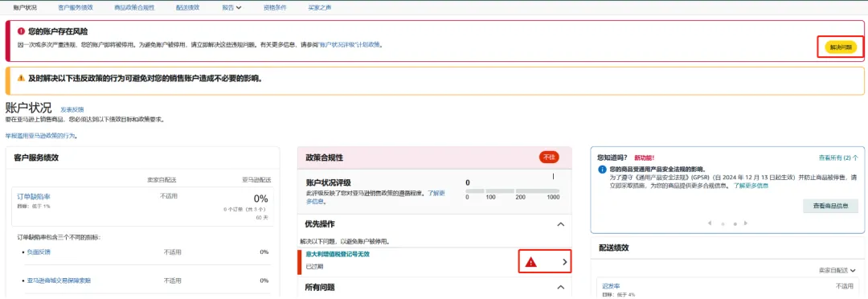
Task: Open the 卖家自配送 dropdown in 配送绩效
Action: click(x=837, y=270)
